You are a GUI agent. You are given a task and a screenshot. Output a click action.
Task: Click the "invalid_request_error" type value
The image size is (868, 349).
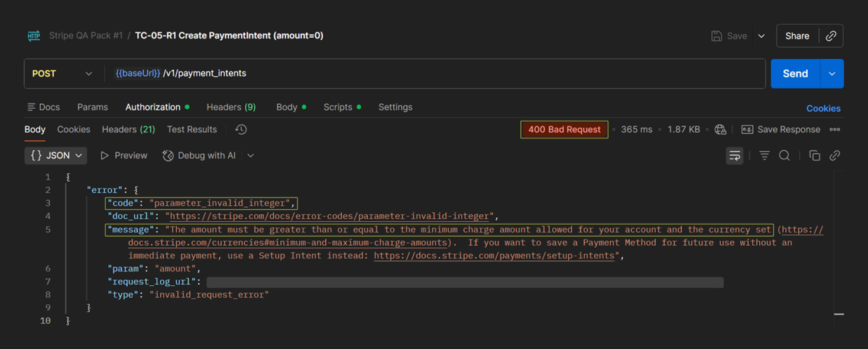209,295
